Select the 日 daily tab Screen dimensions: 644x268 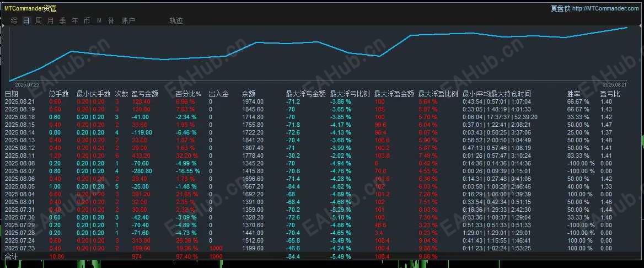pyautogui.click(x=26, y=20)
